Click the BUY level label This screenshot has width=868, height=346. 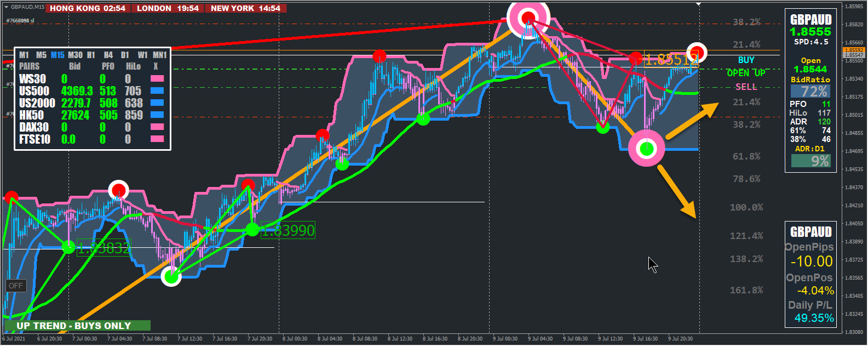(746, 60)
